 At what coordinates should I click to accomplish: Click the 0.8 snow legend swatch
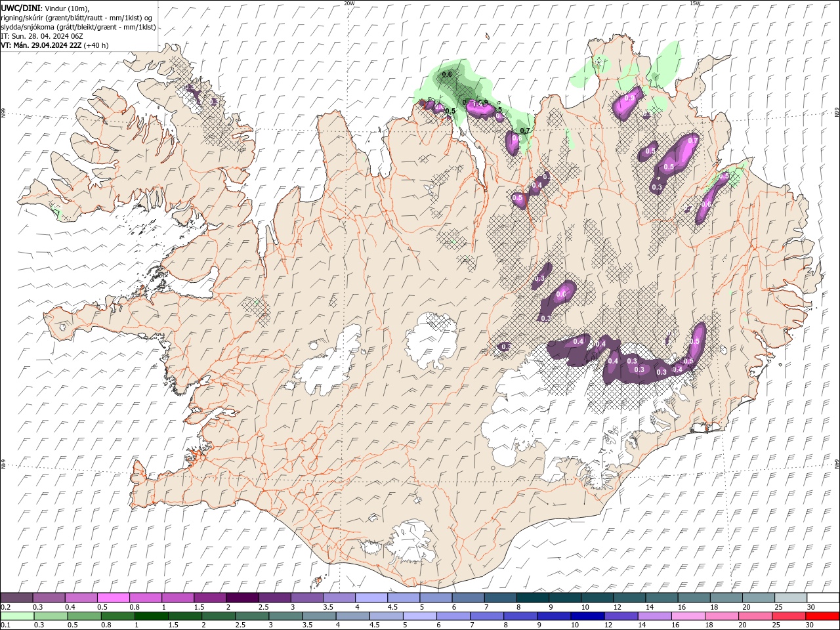coord(145,598)
